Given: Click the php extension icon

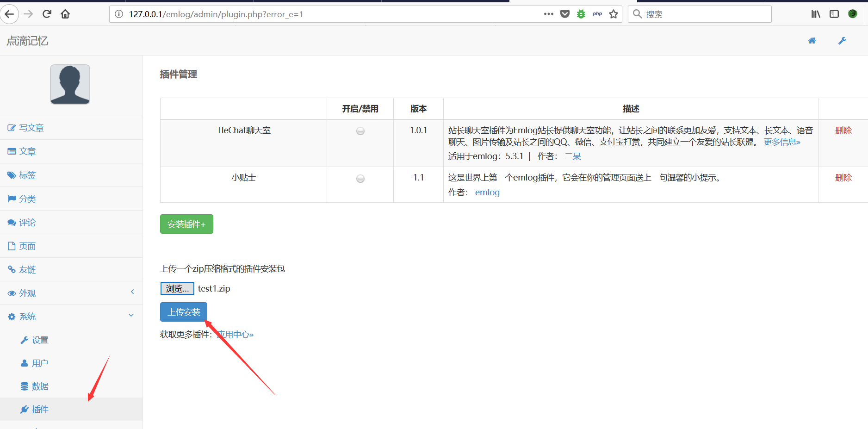Looking at the screenshot, I should pos(597,14).
